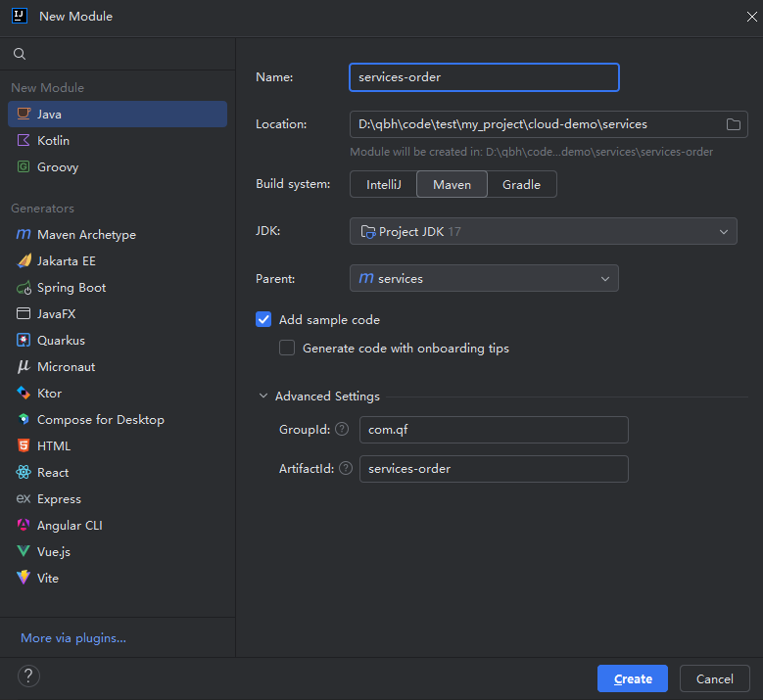Screen dimensions: 763x700
Task: Click the Spring Boot icon
Action: (x=24, y=288)
